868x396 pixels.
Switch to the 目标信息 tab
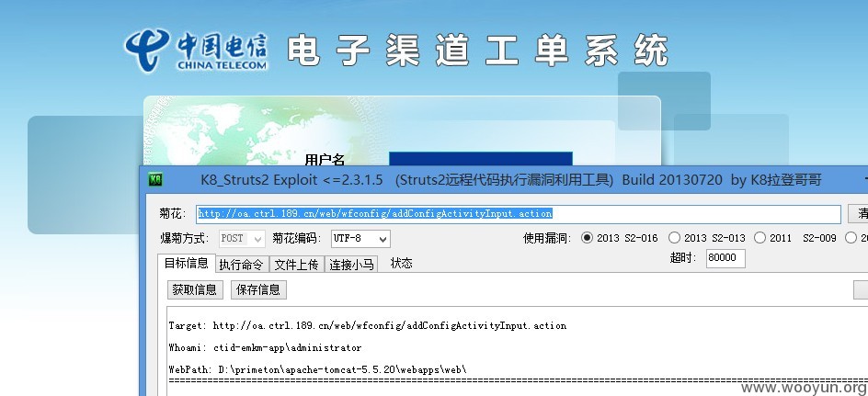(x=187, y=264)
